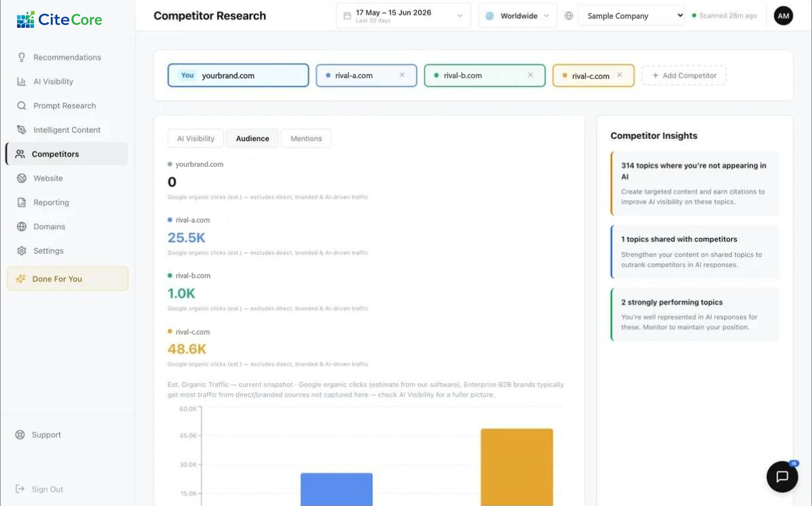Click the orange rival-c.com chart bar
Viewport: 812px width, 506px height.
coord(517,467)
